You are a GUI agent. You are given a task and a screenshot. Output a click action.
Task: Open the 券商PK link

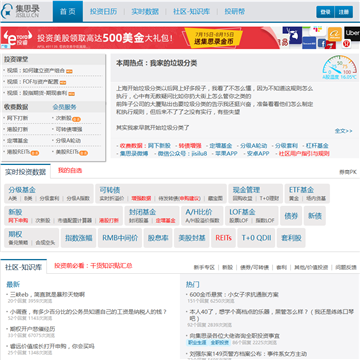click(348, 173)
